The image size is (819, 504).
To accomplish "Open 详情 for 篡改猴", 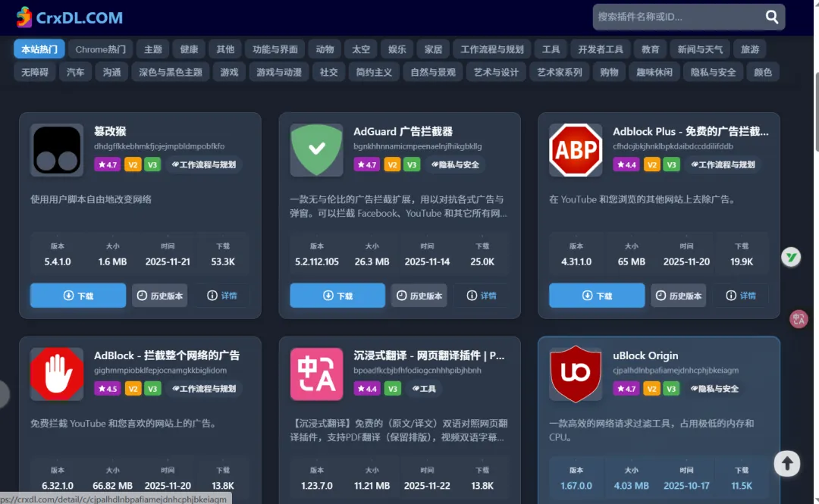I will click(222, 296).
